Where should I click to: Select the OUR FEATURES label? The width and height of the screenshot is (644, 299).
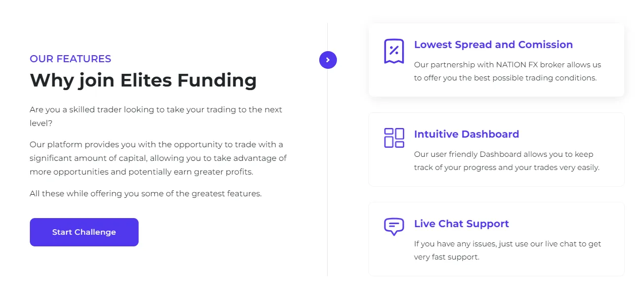click(x=70, y=59)
